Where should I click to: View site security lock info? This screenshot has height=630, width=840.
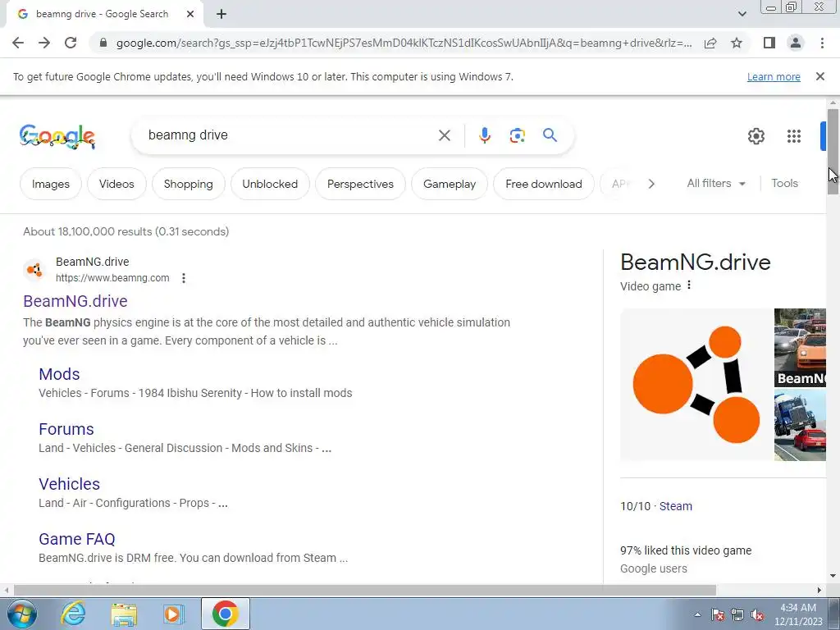(103, 43)
